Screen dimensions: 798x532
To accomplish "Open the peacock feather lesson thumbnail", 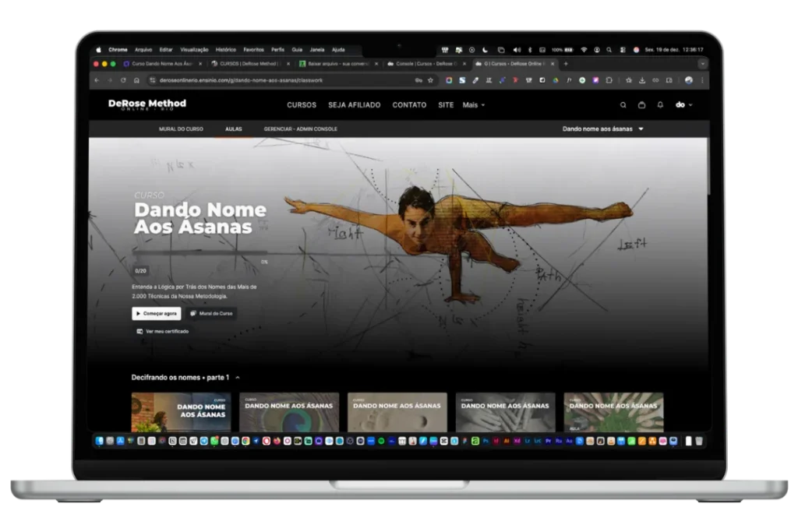I will coord(289,412).
